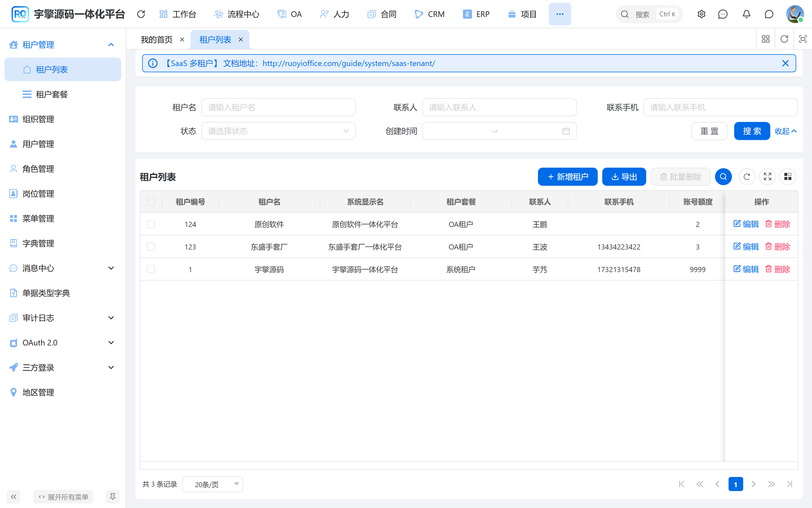Screen dimensions: 812x508
Task: Go to the previous page
Action: click(x=717, y=484)
